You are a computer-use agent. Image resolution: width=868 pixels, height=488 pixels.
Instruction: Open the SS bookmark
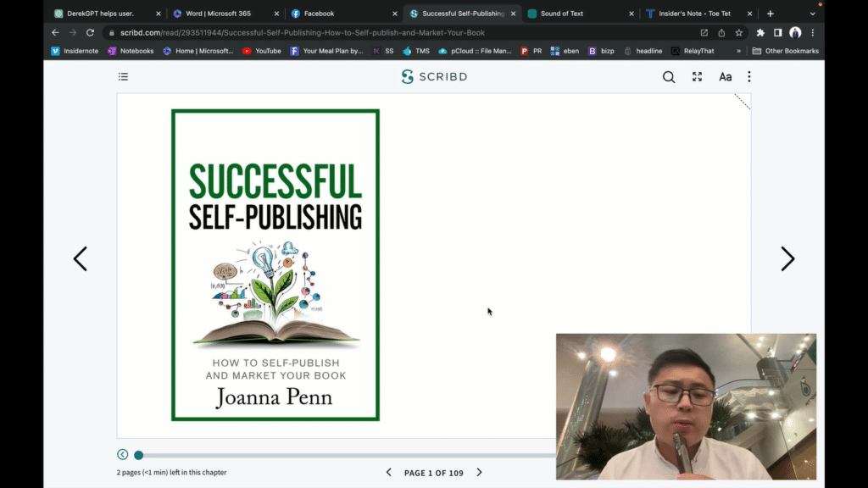(x=383, y=51)
